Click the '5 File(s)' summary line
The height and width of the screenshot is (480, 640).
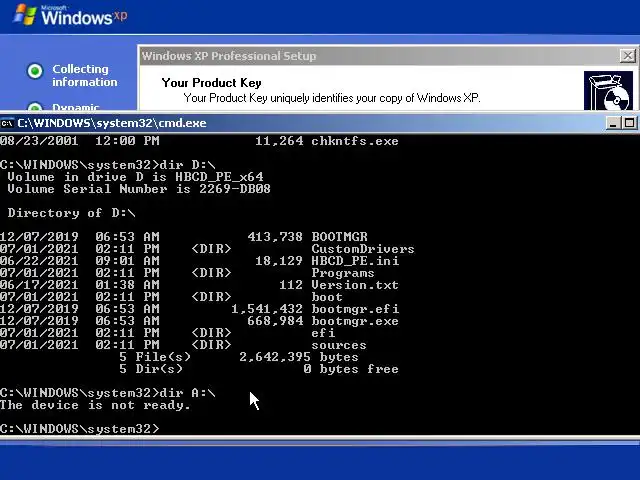[239, 357]
